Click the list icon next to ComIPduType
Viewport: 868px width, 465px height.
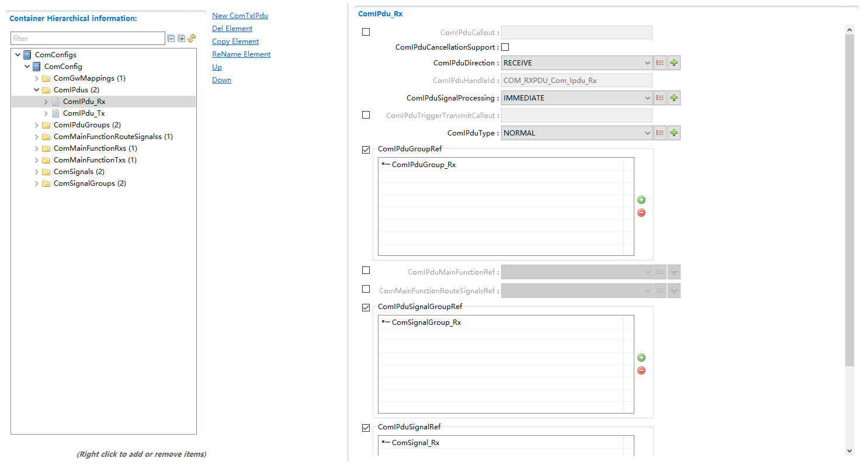[660, 133]
